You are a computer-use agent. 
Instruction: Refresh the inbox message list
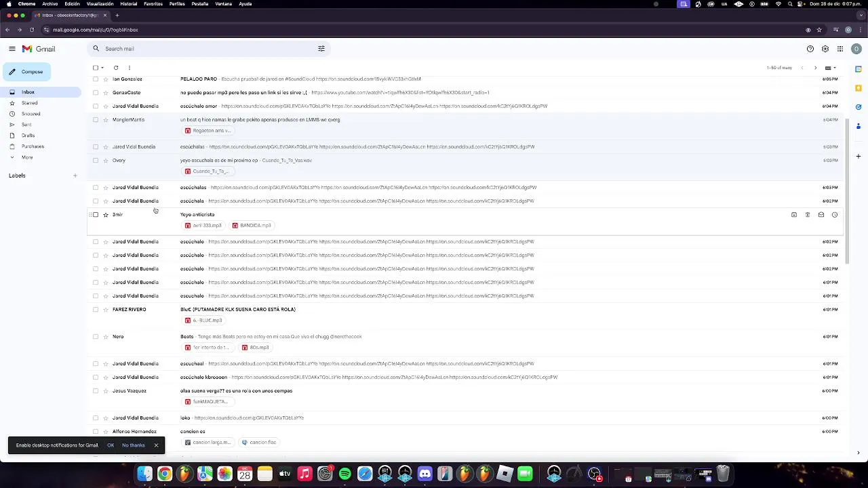(116, 68)
